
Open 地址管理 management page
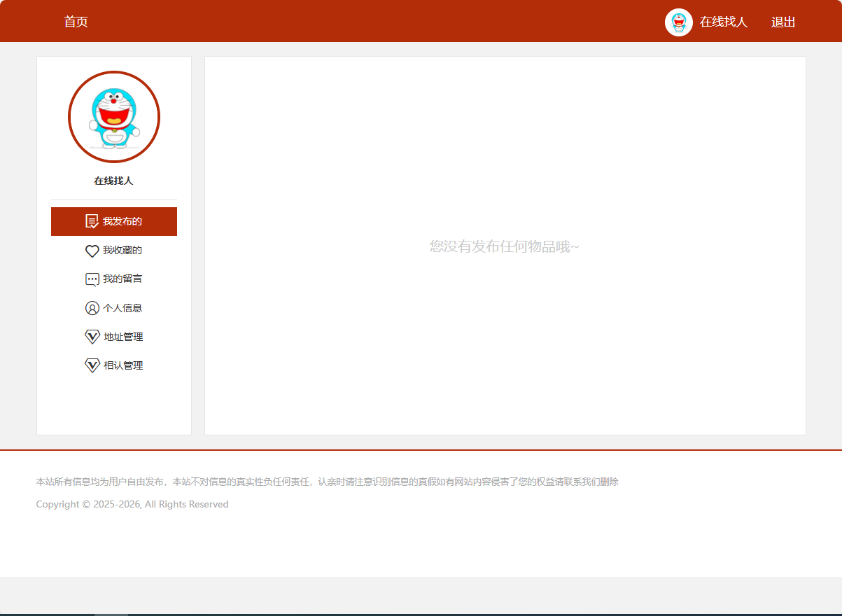(x=123, y=336)
